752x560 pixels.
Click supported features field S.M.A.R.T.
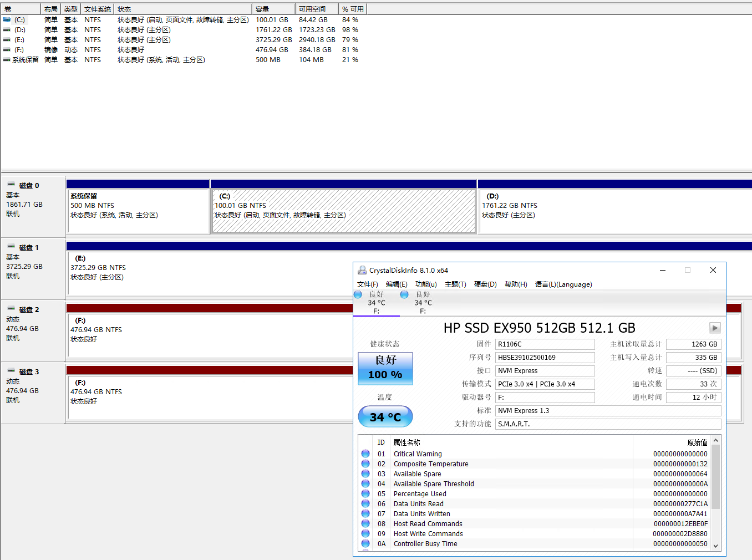(608, 424)
